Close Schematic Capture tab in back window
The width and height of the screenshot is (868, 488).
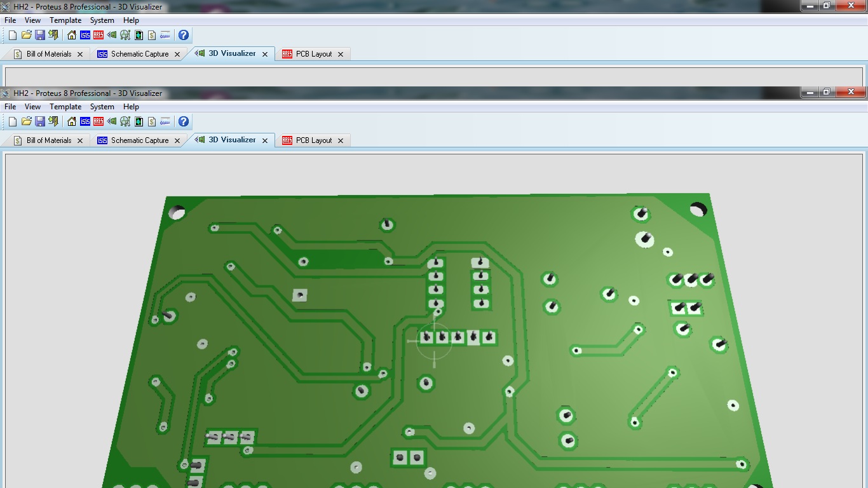click(x=177, y=54)
